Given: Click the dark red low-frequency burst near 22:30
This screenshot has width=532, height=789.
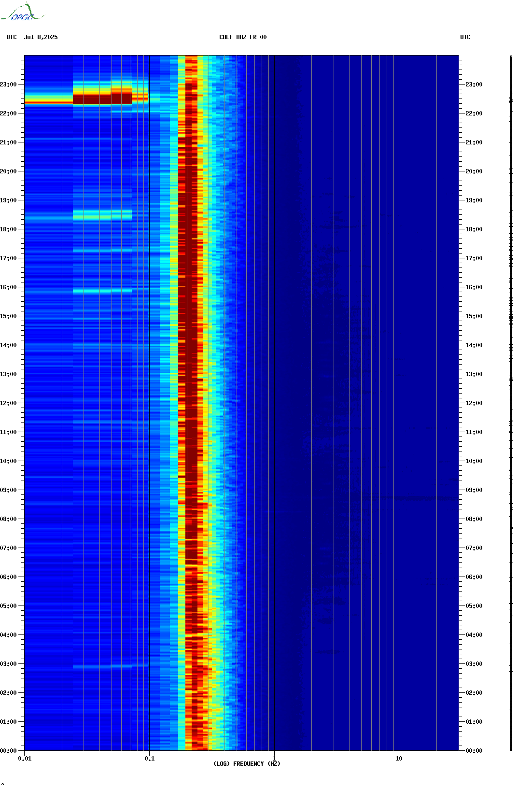Looking at the screenshot, I should [102, 99].
